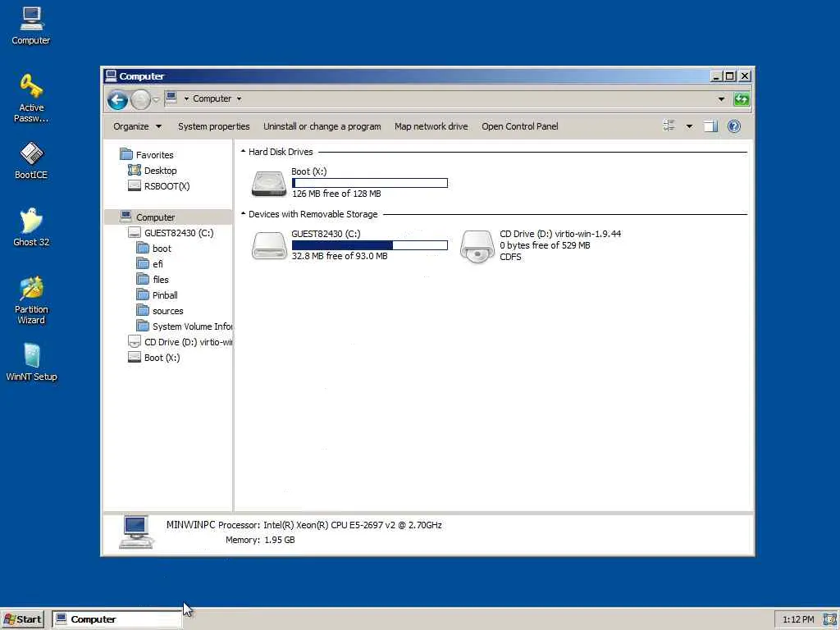Select RSBOOT(X) in Favorites

point(159,186)
